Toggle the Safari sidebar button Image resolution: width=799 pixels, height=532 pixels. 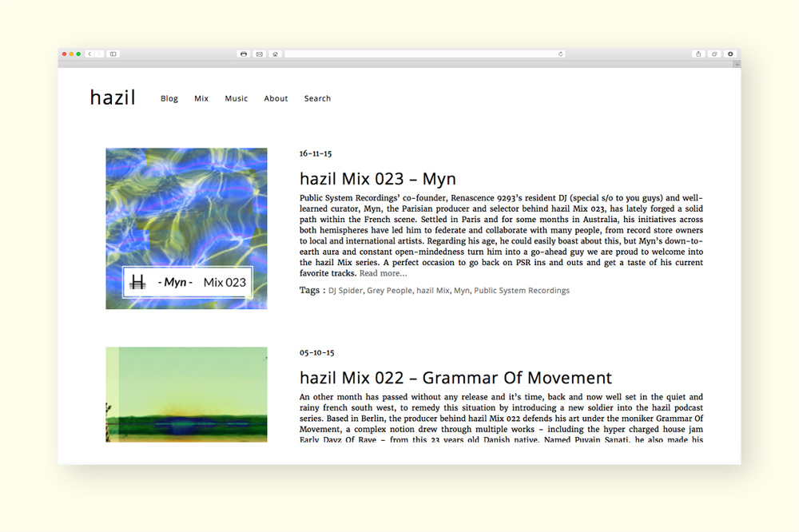[113, 54]
